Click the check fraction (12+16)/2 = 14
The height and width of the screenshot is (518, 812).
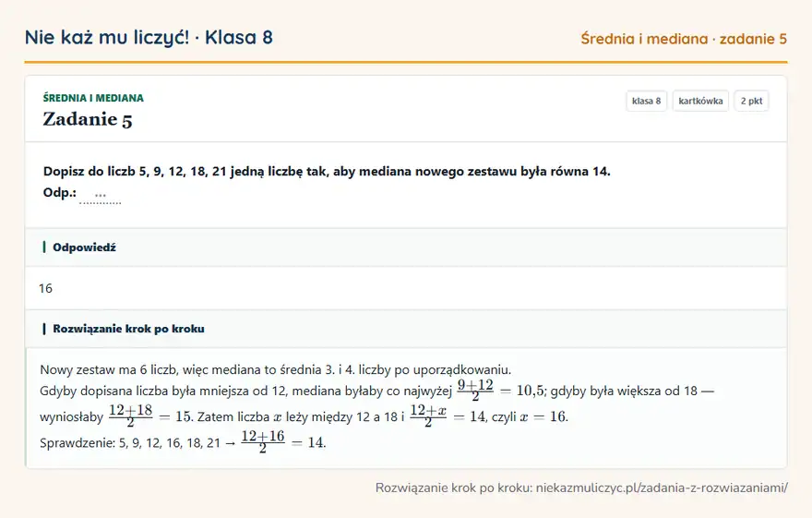283,442
